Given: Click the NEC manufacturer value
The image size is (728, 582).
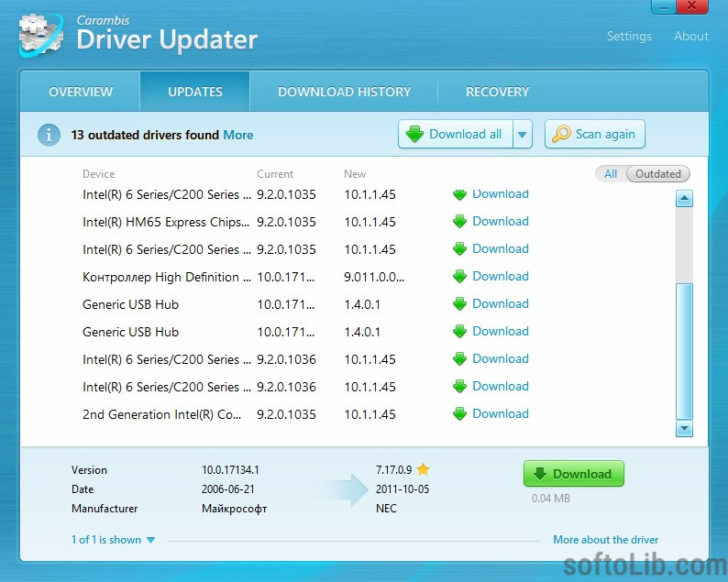Looking at the screenshot, I should point(386,509).
